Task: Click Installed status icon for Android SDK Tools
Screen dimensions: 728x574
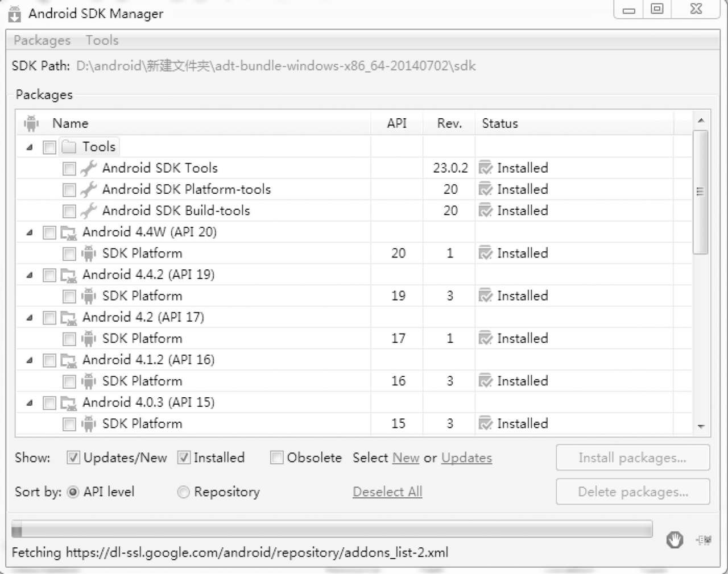Action: (x=485, y=168)
